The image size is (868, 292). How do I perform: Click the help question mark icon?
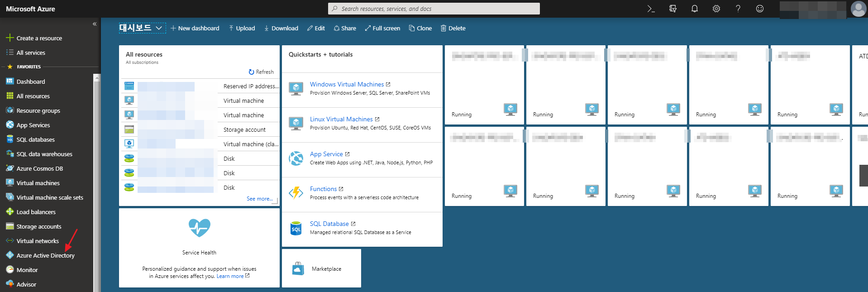738,9
